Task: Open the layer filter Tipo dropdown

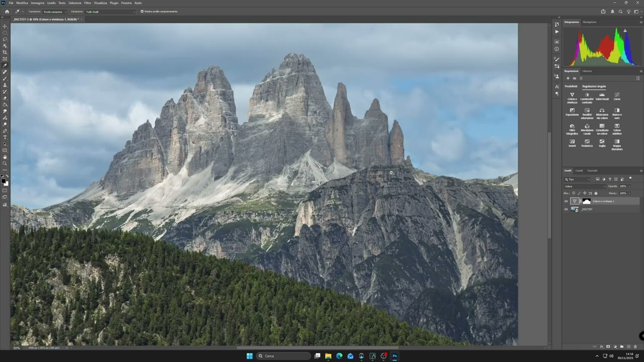Action: (x=577, y=179)
